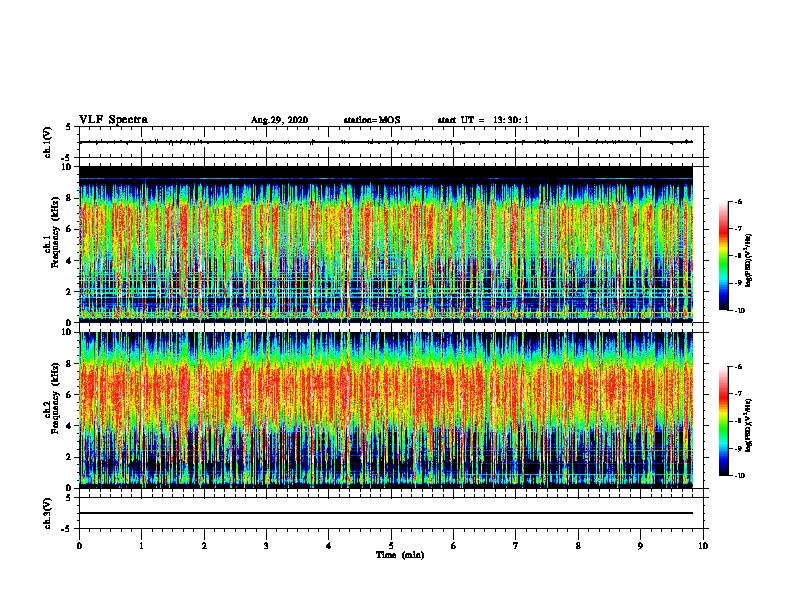
Task: Click the ch.2 spectrogram colorbar
Action: click(723, 421)
